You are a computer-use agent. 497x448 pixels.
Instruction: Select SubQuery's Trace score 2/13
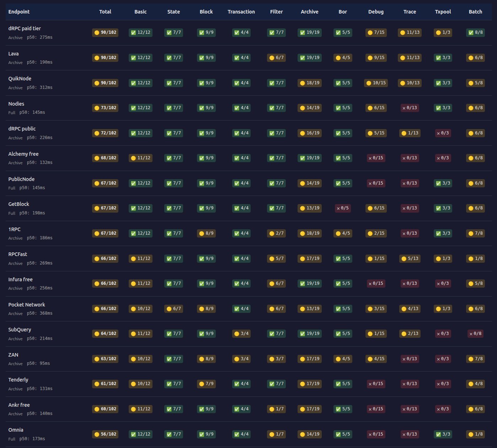pyautogui.click(x=410, y=334)
